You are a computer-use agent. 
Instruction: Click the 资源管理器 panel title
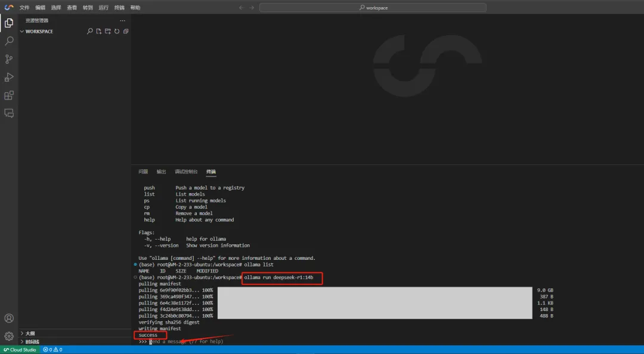click(x=37, y=20)
